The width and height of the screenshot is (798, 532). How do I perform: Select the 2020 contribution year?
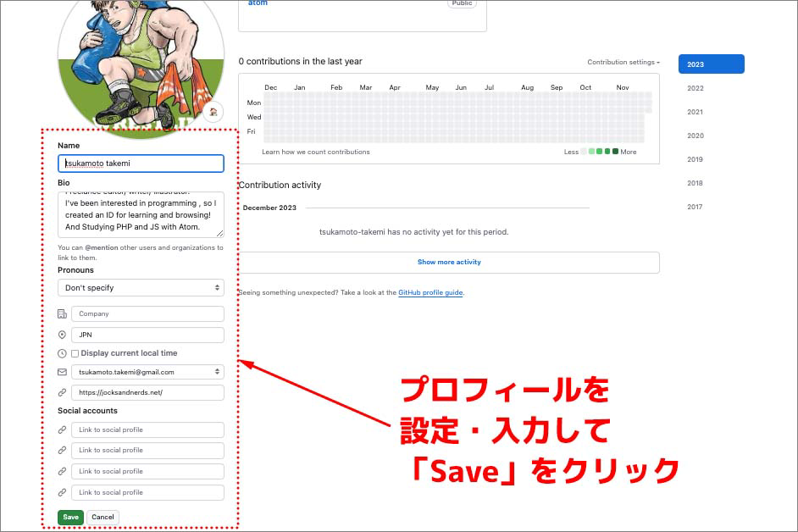(695, 135)
